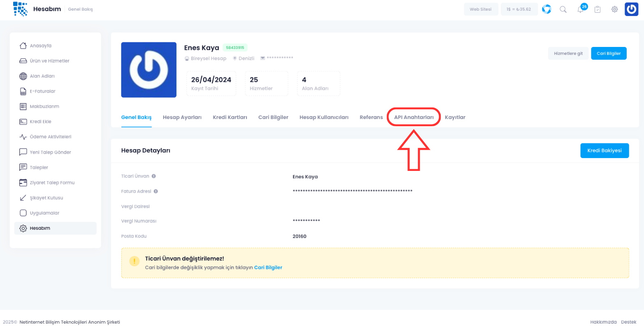Follow the Cari Bilgiler link in warning box
644x329 pixels.
pyautogui.click(x=268, y=268)
